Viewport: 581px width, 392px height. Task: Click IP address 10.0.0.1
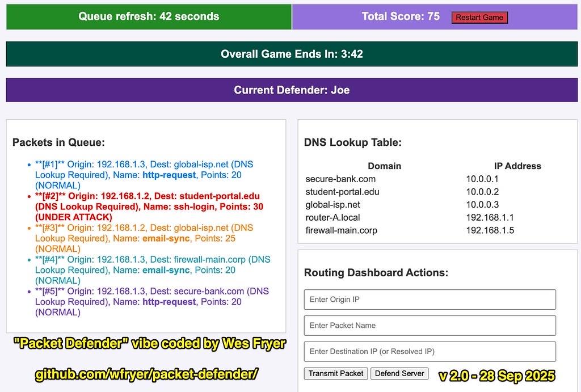(x=482, y=179)
